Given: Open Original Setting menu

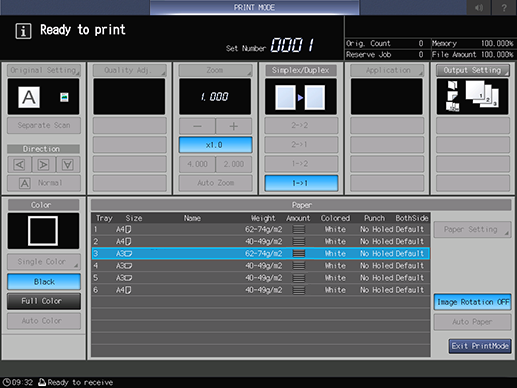Looking at the screenshot, I should coord(44,70).
